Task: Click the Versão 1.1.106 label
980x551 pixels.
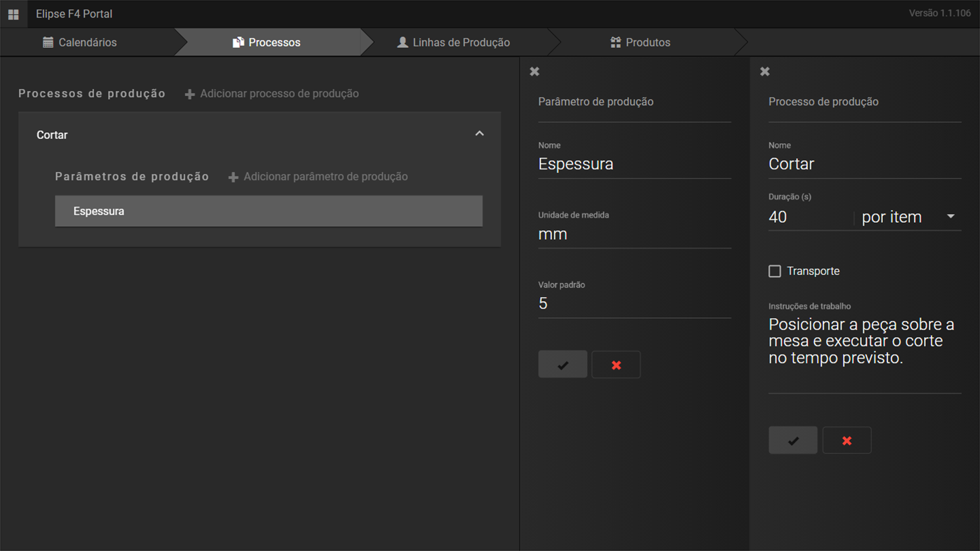Action: [x=940, y=13]
